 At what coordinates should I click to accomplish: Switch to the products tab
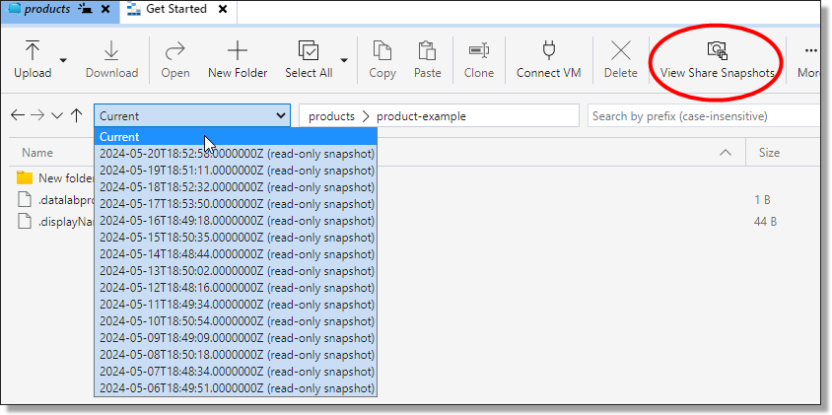(x=47, y=9)
